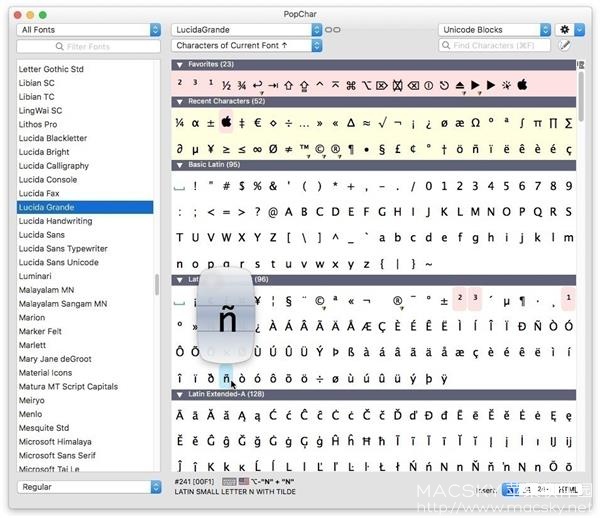600x518 pixels.
Task: Select the escape circle-arrow symbol in Favorites
Action: [444, 85]
